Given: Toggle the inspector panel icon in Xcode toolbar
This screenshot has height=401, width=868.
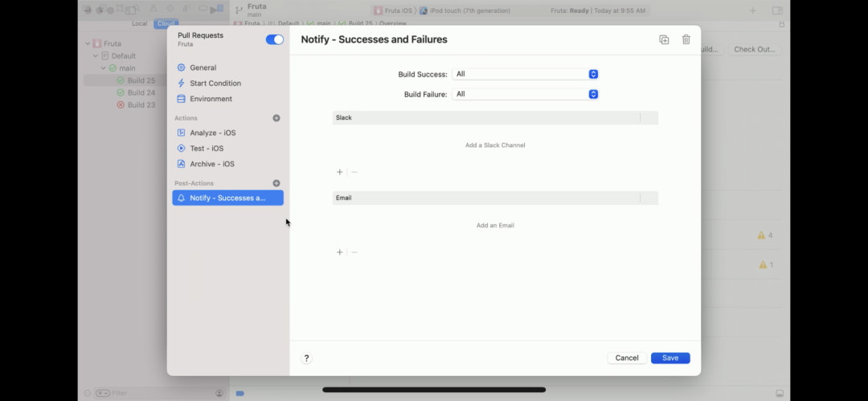Looking at the screenshot, I should pyautogui.click(x=777, y=10).
